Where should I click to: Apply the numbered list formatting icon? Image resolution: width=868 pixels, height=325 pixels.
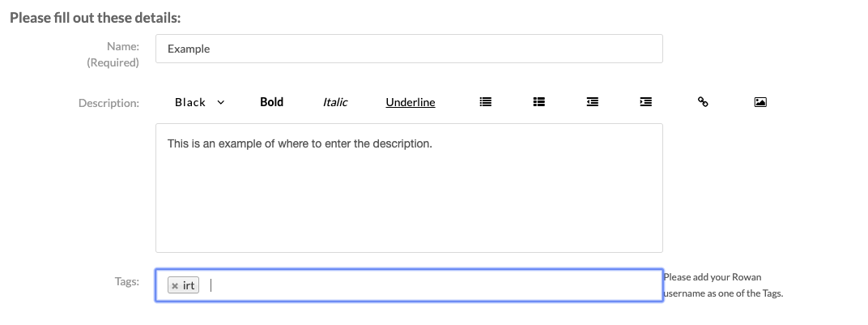coord(538,102)
